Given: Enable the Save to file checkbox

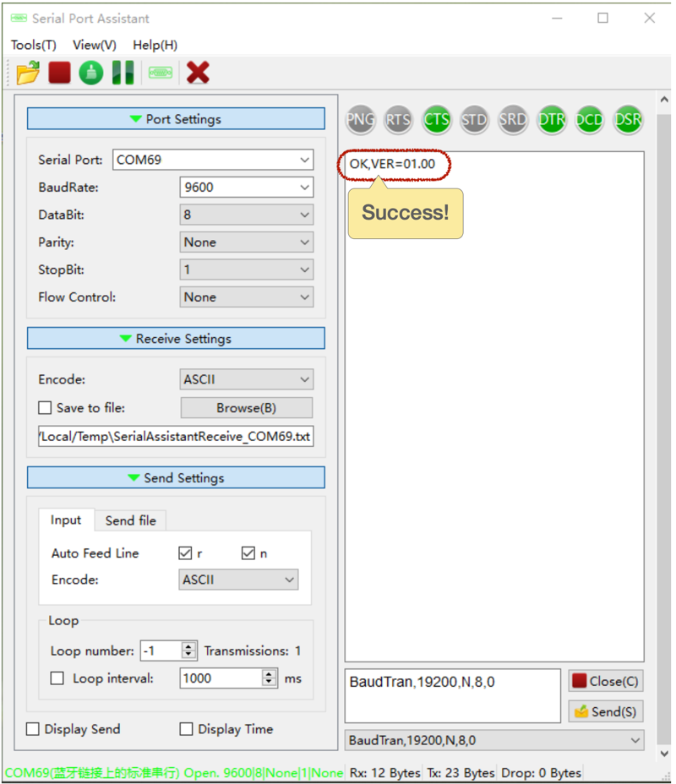Looking at the screenshot, I should pos(46,408).
